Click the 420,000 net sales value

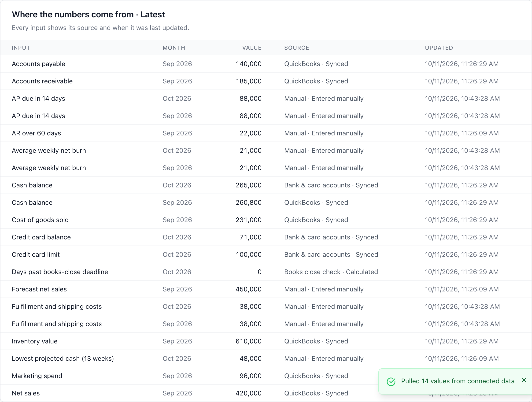[249, 393]
